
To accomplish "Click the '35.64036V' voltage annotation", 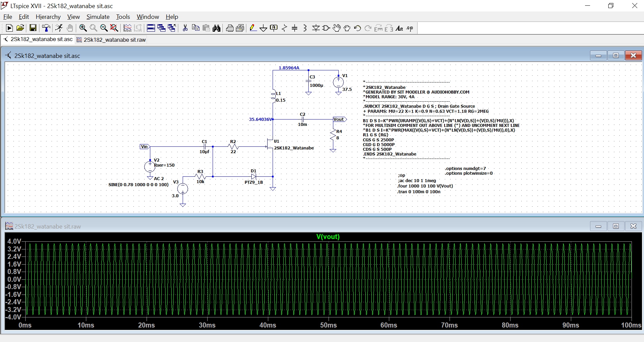I will (x=260, y=119).
